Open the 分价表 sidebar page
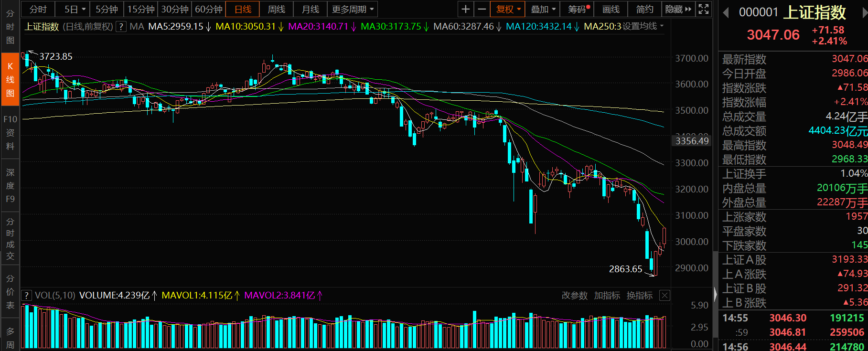Image resolution: width=868 pixels, height=351 pixels. [x=10, y=292]
